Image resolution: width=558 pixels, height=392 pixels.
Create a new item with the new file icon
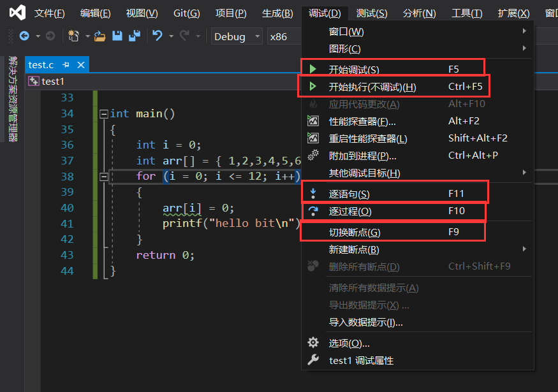(x=74, y=36)
